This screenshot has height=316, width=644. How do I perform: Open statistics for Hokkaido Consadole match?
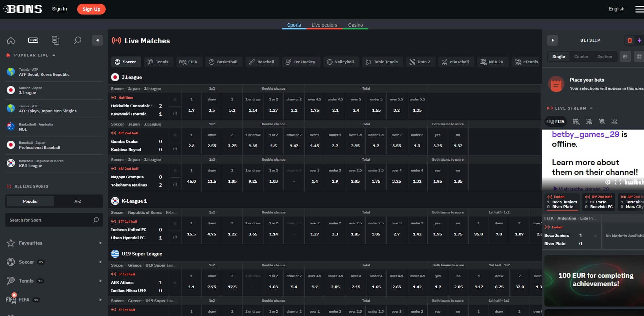click(175, 113)
